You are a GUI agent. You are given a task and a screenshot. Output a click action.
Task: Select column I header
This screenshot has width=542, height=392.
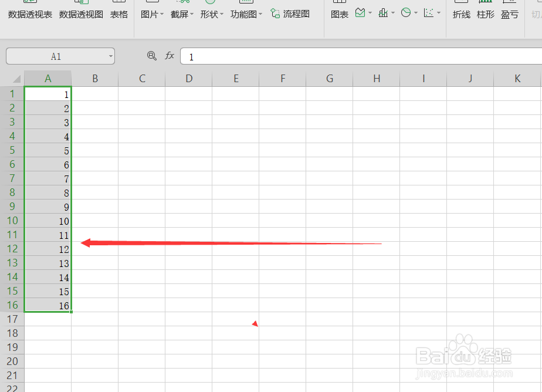click(424, 79)
